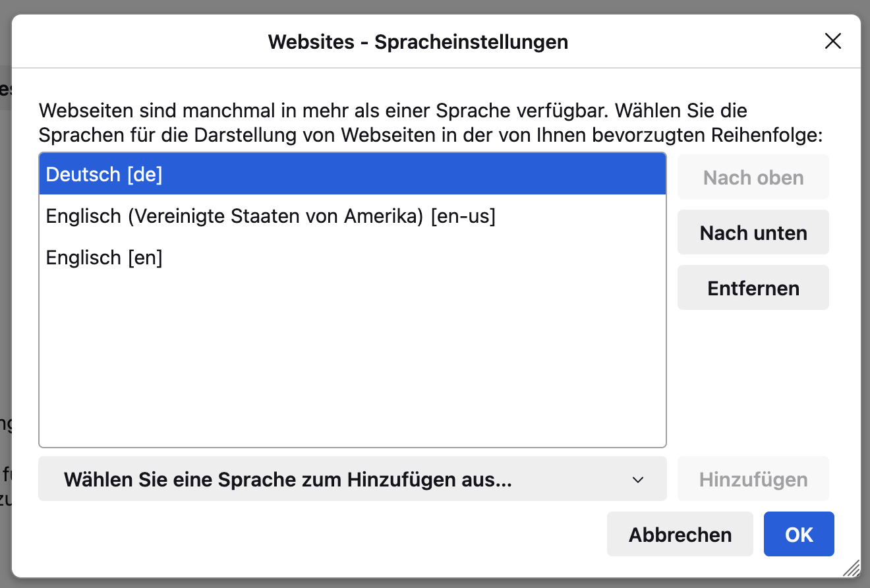870x588 pixels.
Task: Click the Nach oben button
Action: (x=753, y=177)
